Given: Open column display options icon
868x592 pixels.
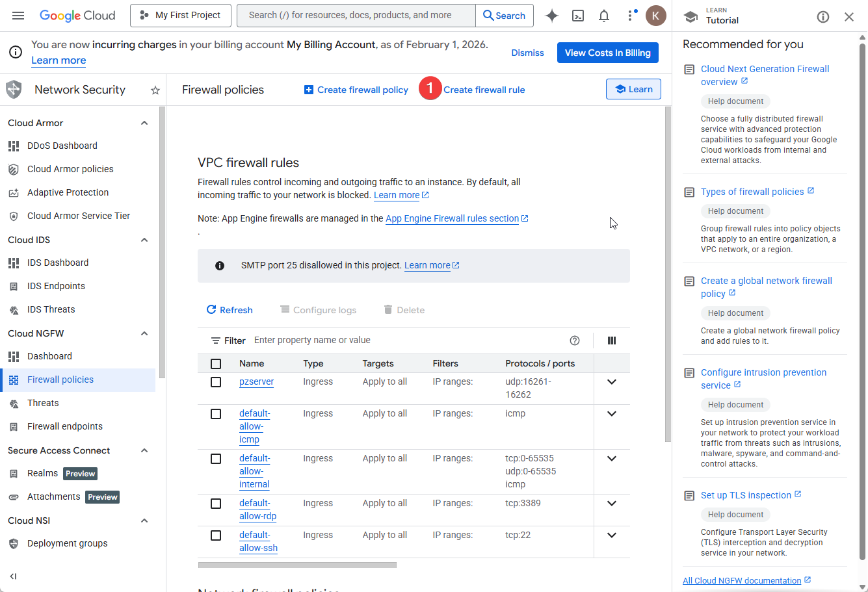Looking at the screenshot, I should (612, 341).
